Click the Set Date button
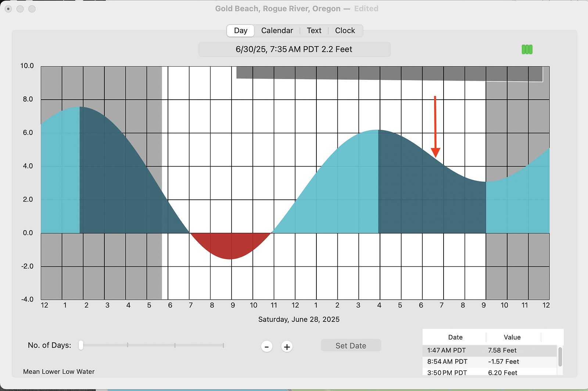 pos(351,345)
